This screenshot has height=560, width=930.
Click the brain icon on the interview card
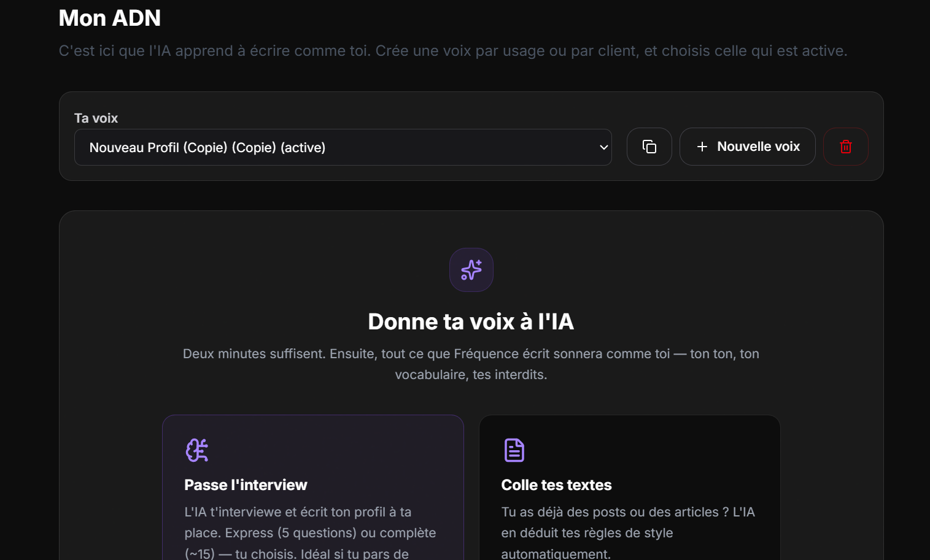(x=197, y=450)
